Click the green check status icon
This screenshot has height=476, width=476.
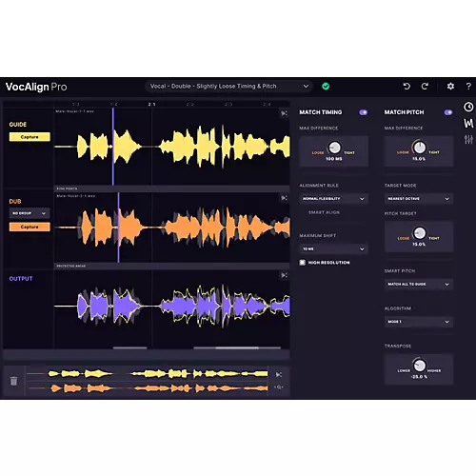click(326, 86)
